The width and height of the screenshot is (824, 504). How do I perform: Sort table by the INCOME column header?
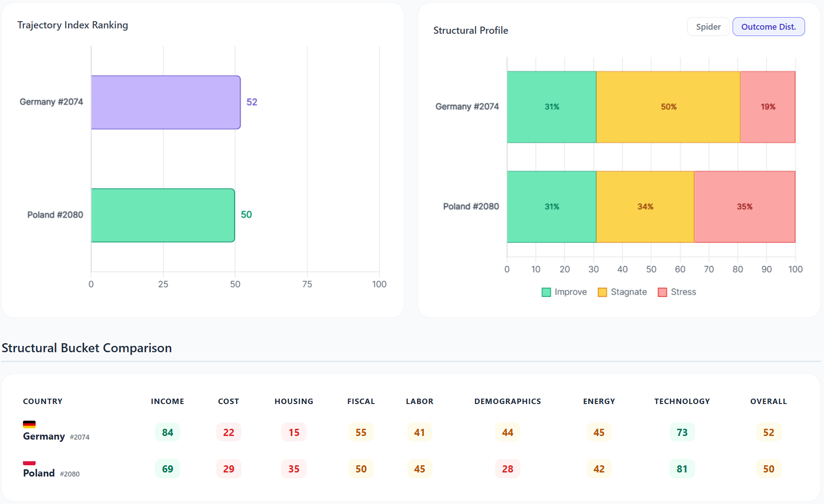(167, 401)
